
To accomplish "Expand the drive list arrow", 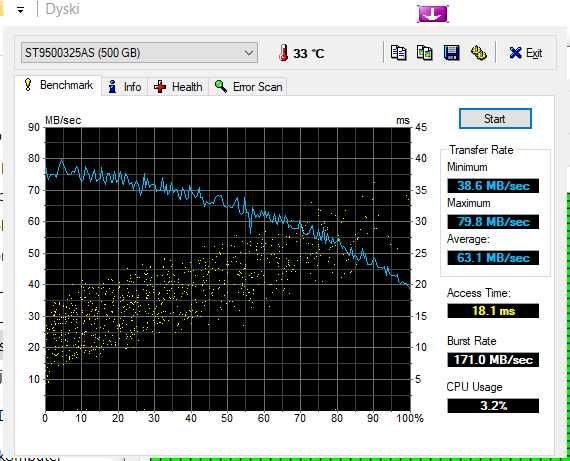I will coord(249,53).
